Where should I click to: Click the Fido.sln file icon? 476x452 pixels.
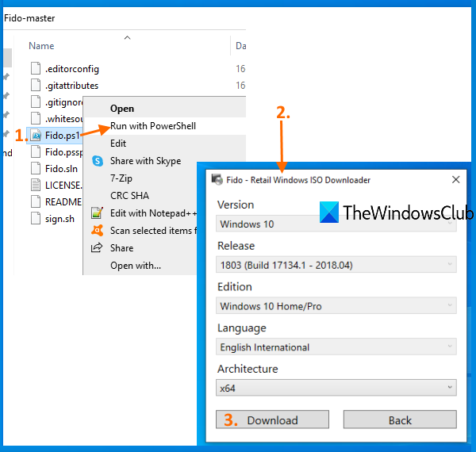tap(36, 168)
